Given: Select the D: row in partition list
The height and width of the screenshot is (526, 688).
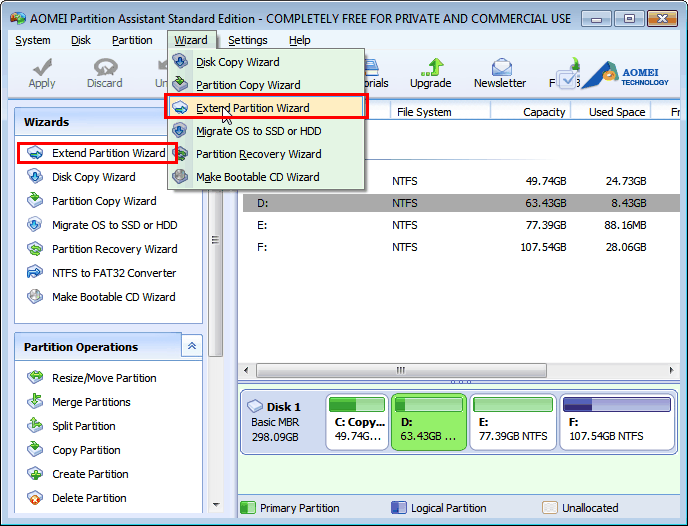Looking at the screenshot, I should click(x=461, y=203).
